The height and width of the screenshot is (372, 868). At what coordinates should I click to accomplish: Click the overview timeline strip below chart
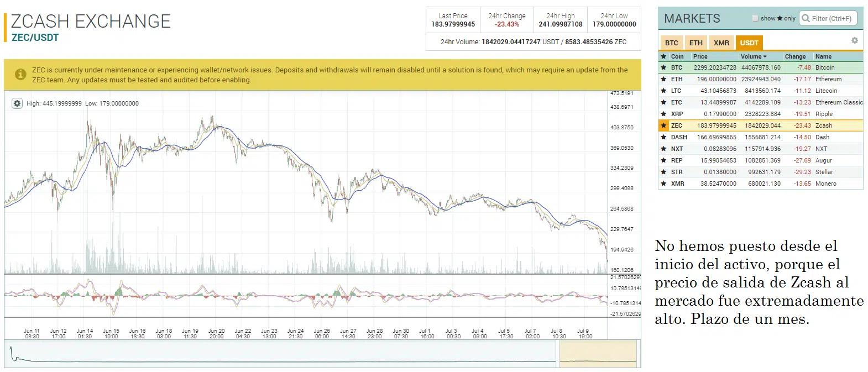[322, 354]
